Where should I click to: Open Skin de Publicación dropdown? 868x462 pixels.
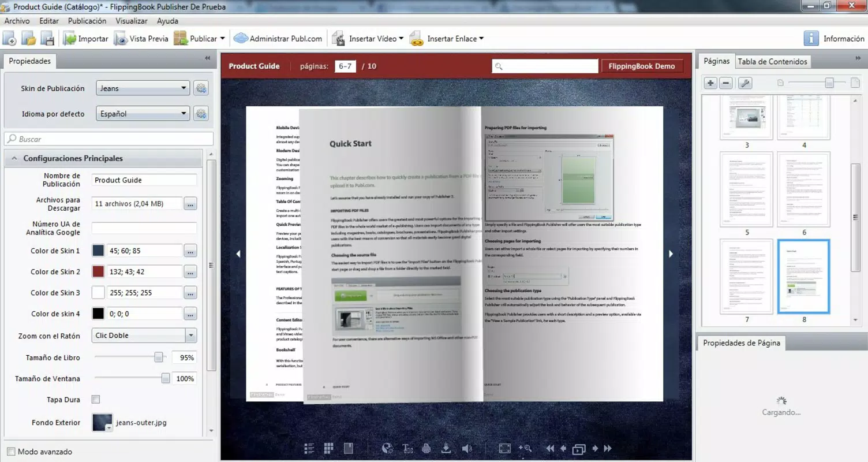click(143, 88)
